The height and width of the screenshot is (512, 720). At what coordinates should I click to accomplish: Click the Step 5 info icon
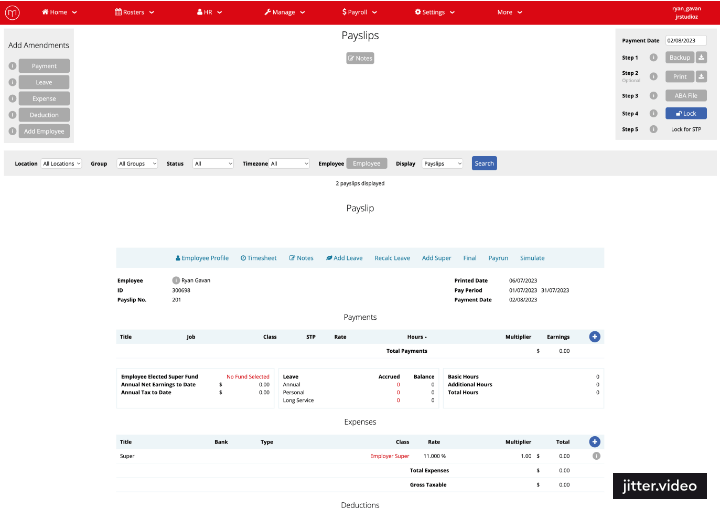pos(653,129)
